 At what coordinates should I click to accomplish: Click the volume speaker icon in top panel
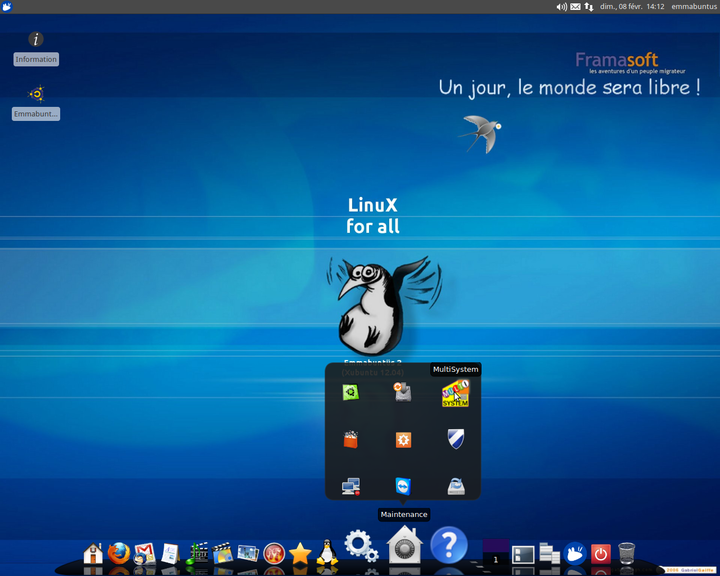[x=562, y=7]
